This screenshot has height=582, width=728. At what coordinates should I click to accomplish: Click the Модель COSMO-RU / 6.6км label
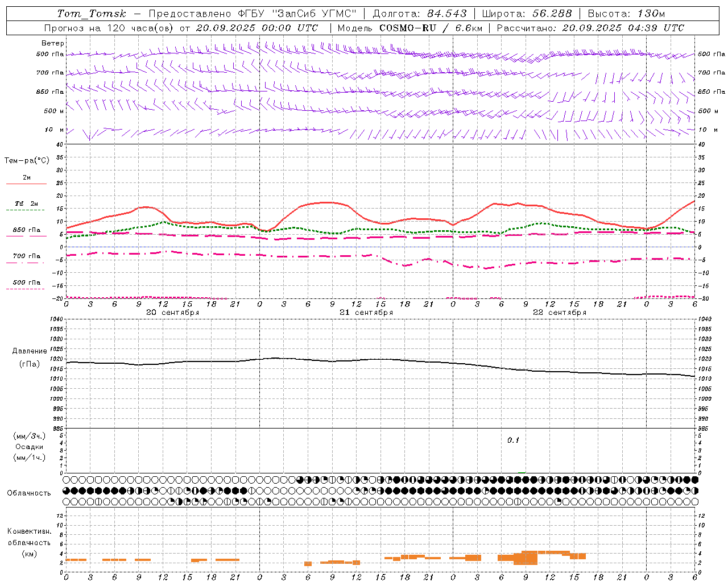(x=409, y=28)
